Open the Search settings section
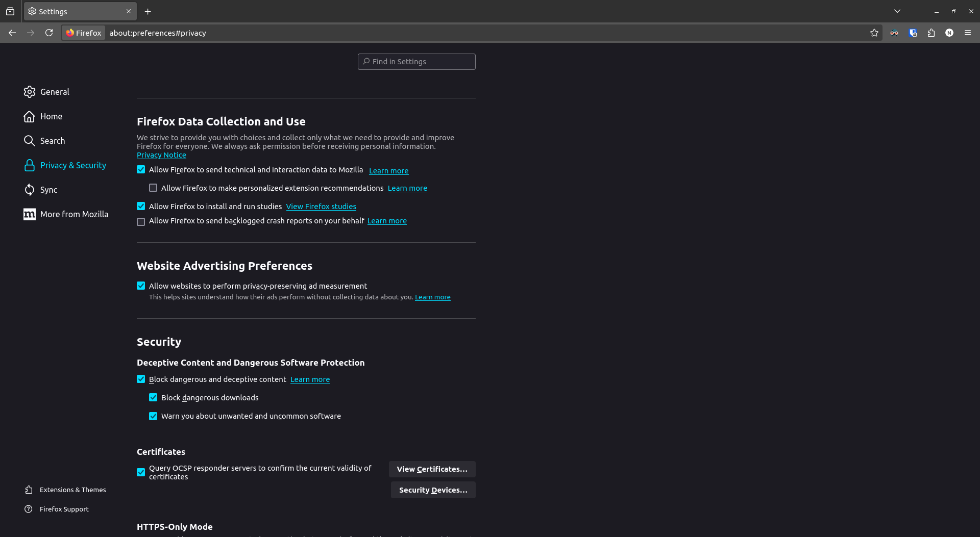 pos(53,141)
